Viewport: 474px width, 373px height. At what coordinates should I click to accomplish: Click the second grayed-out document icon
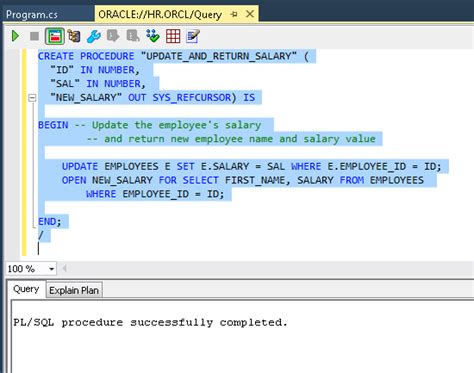pos(133,36)
